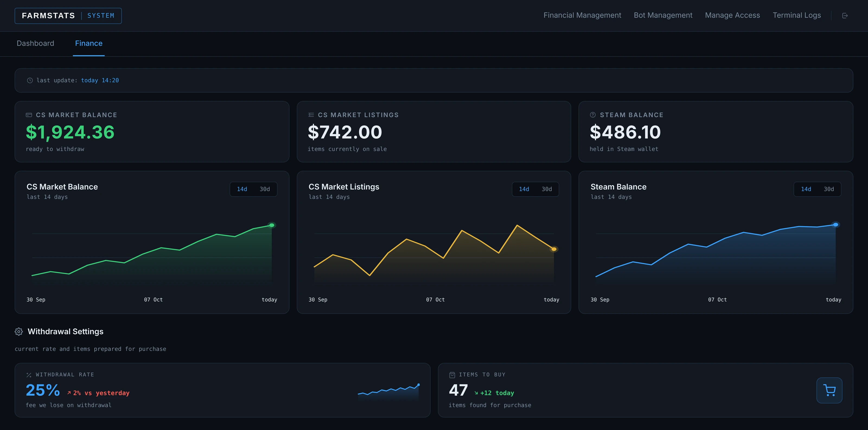Click the withdrawal rate sparkline chart
Screen dimensions: 868x430
[388, 392]
